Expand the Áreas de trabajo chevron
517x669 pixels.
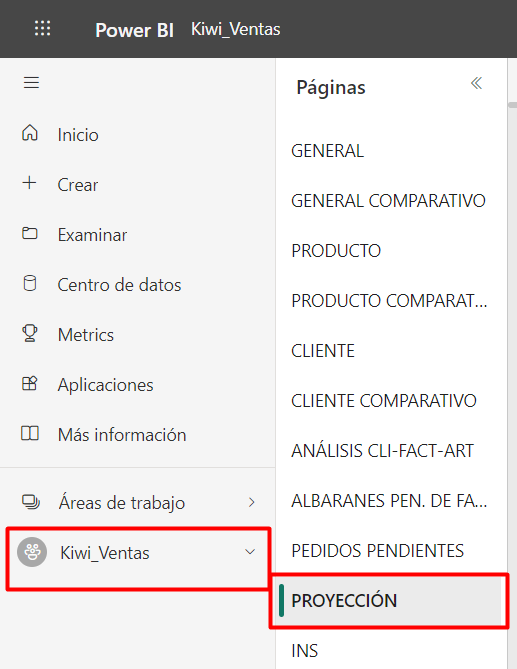coord(252,502)
